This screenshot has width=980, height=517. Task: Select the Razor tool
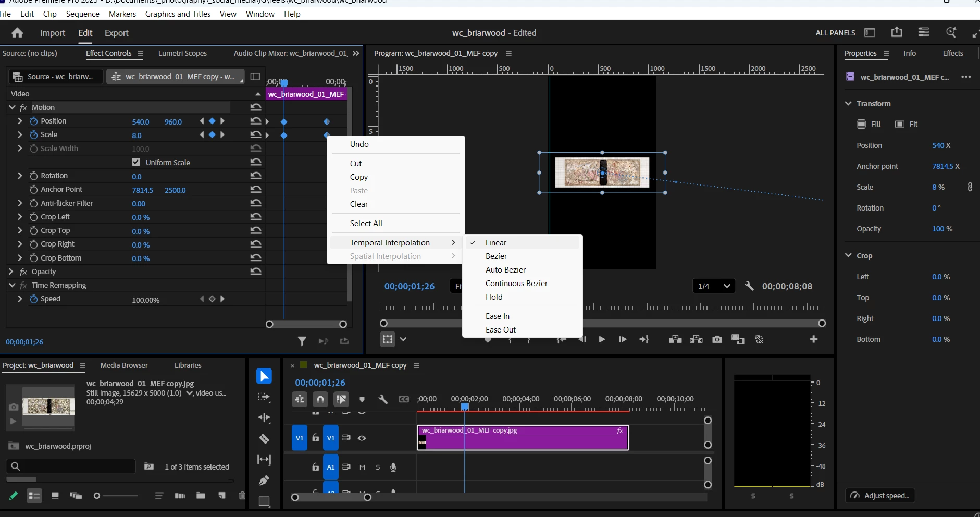click(264, 439)
